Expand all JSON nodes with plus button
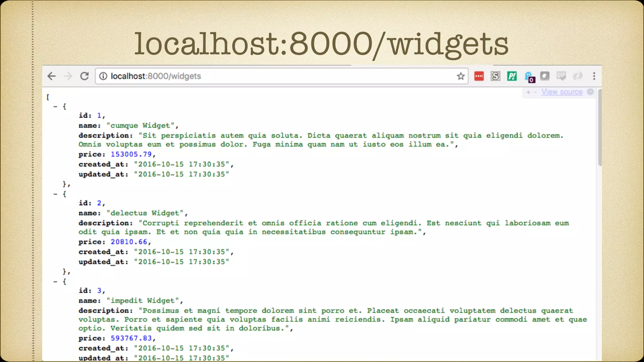This screenshot has height=362, width=644. 528,92
